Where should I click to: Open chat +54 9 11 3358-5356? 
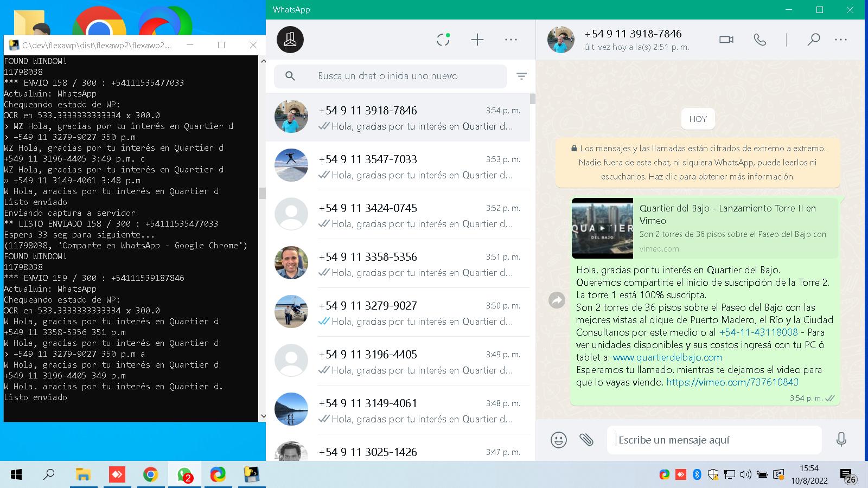[x=398, y=264]
